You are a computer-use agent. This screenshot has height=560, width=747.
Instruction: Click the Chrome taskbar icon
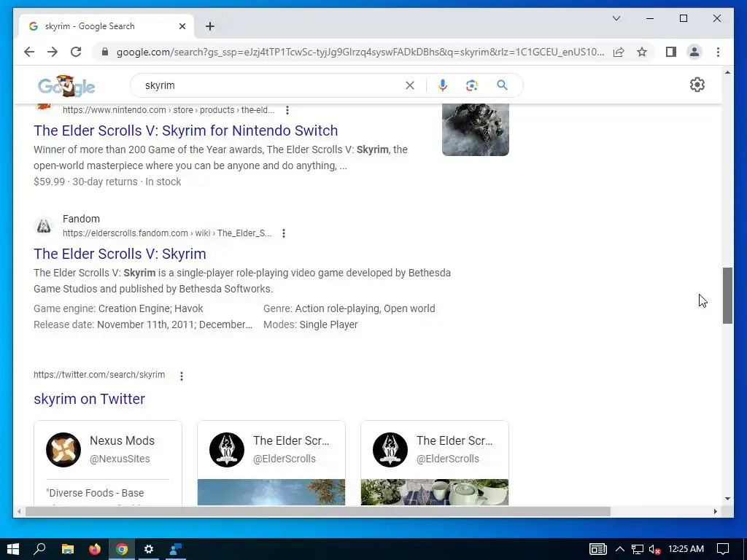click(122, 549)
